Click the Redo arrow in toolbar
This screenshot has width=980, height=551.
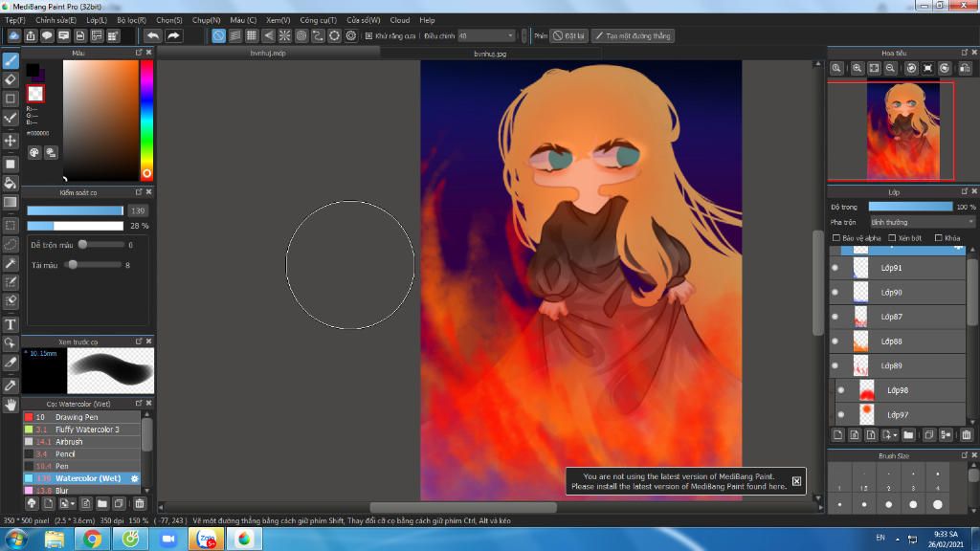tap(173, 35)
